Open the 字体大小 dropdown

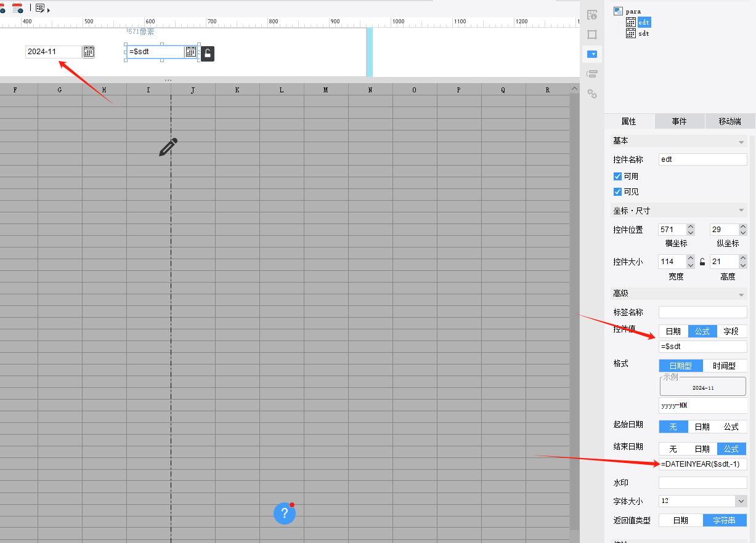point(741,502)
